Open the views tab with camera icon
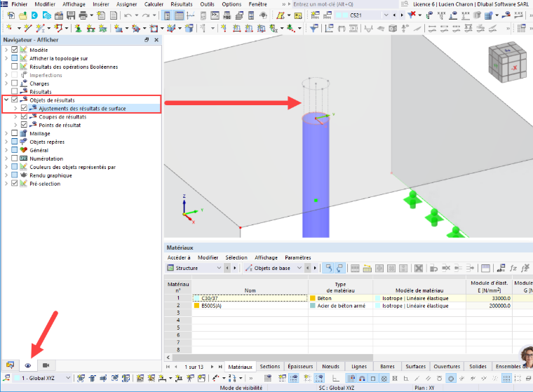The width and height of the screenshot is (533, 392). click(x=46, y=365)
